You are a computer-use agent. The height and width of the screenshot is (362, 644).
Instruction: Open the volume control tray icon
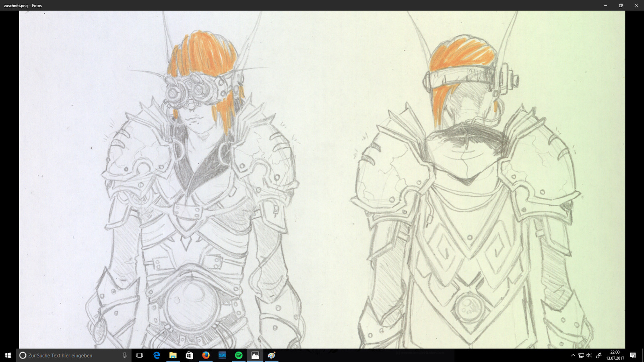click(x=589, y=355)
